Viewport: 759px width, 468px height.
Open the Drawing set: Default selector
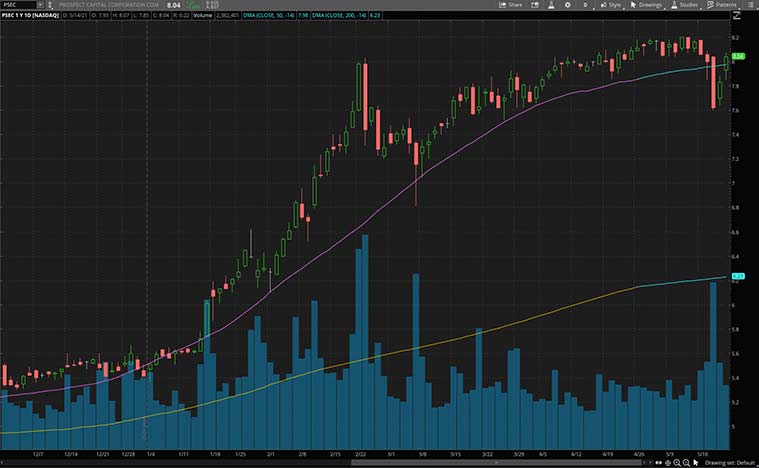tap(730, 463)
